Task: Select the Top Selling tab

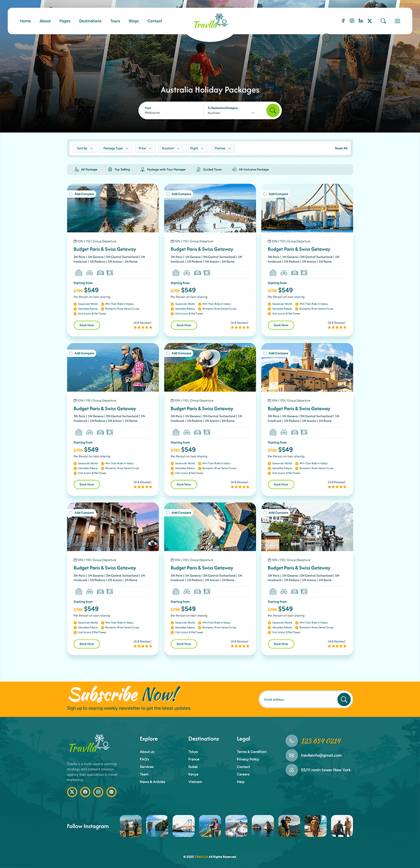Action: click(x=119, y=170)
